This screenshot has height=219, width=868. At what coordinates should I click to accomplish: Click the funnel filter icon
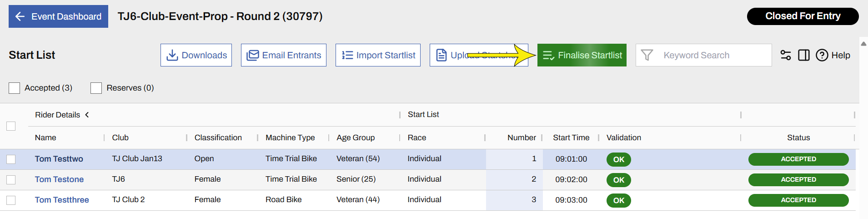647,55
